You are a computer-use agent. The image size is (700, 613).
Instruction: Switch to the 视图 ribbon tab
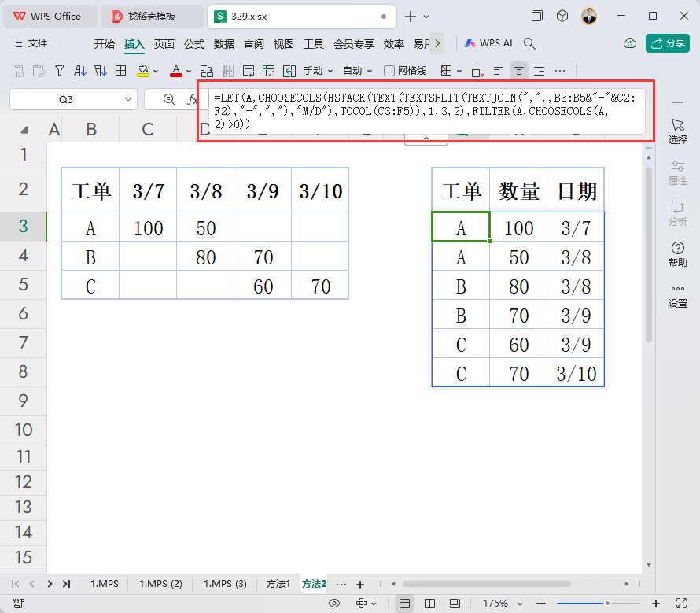pyautogui.click(x=284, y=44)
